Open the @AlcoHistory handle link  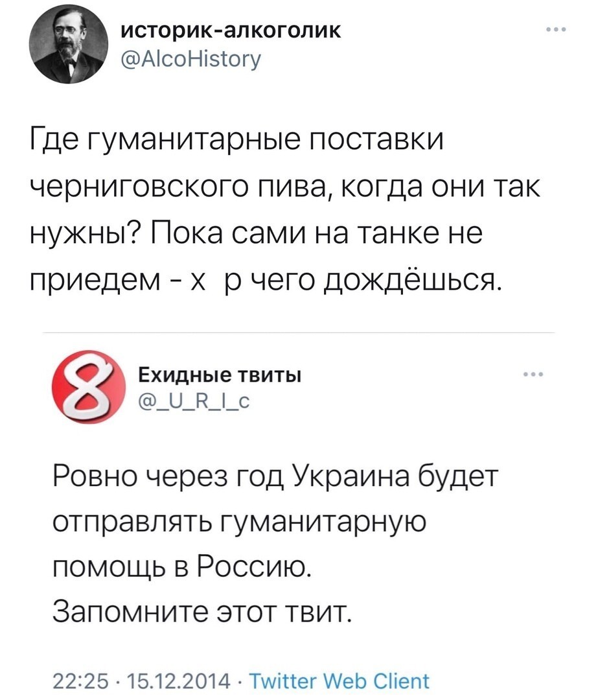[191, 58]
